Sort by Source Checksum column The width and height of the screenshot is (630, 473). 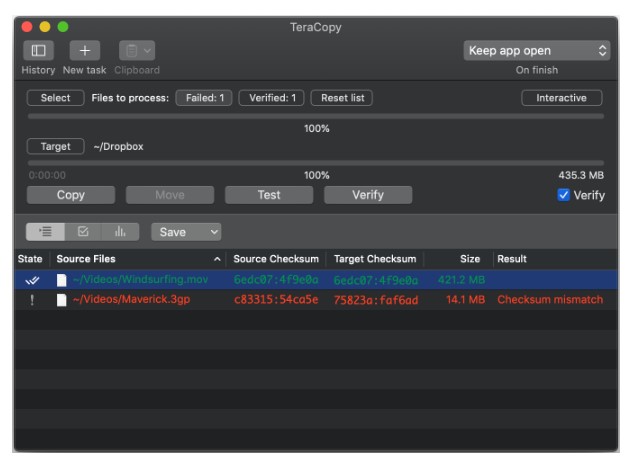276,259
